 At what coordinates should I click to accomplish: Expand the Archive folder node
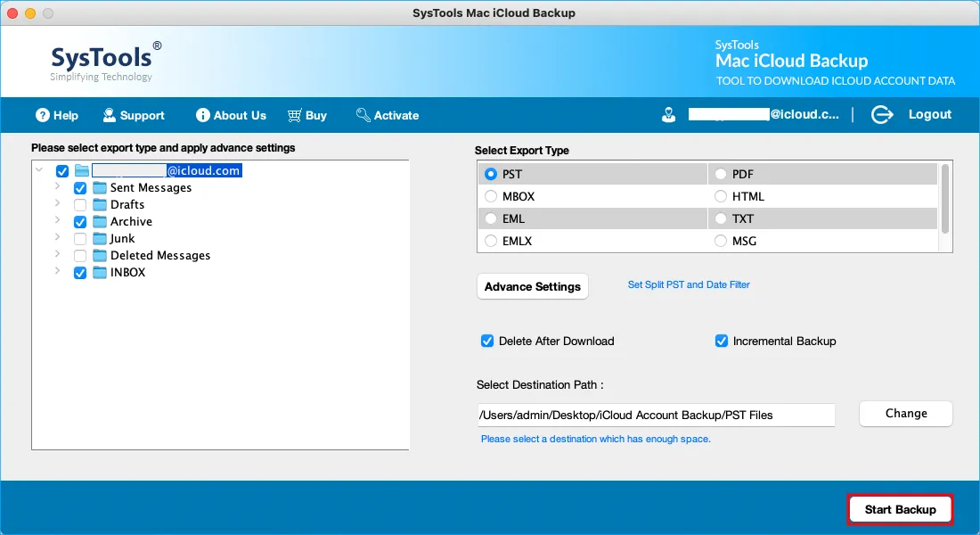coord(58,221)
